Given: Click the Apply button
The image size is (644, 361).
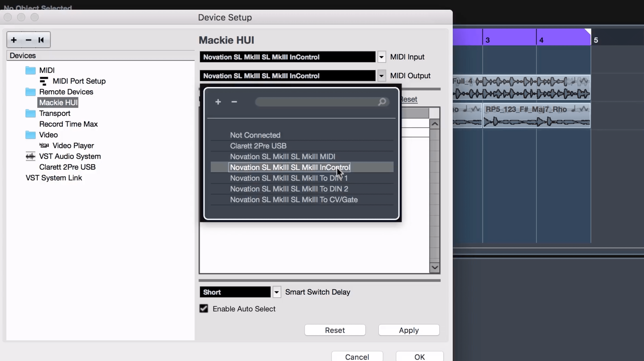Looking at the screenshot, I should click(x=408, y=330).
